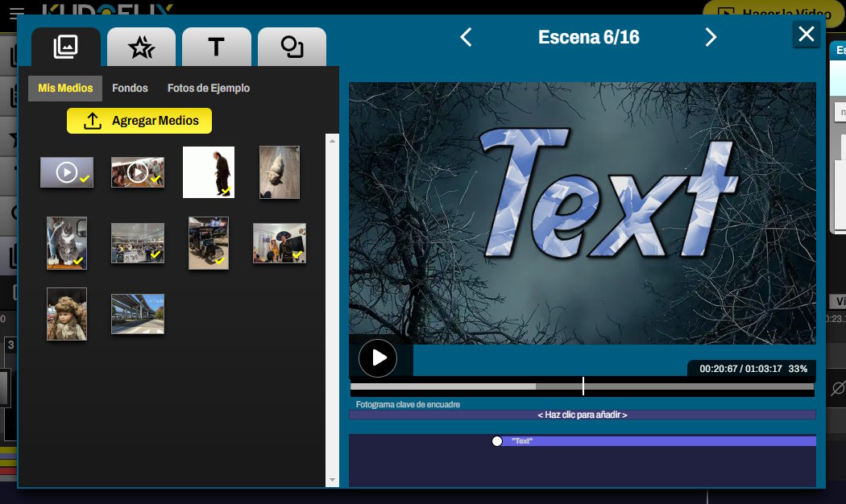Select the Mis Medios tab
This screenshot has width=846, height=504.
point(65,88)
